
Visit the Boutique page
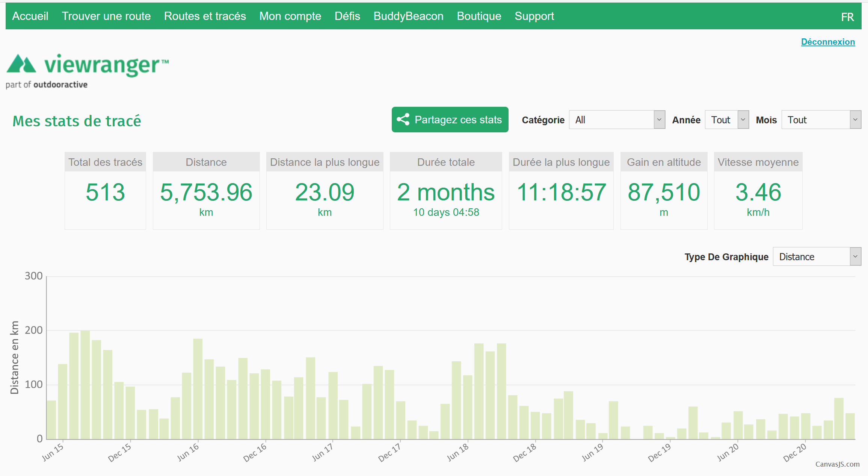[x=479, y=16]
